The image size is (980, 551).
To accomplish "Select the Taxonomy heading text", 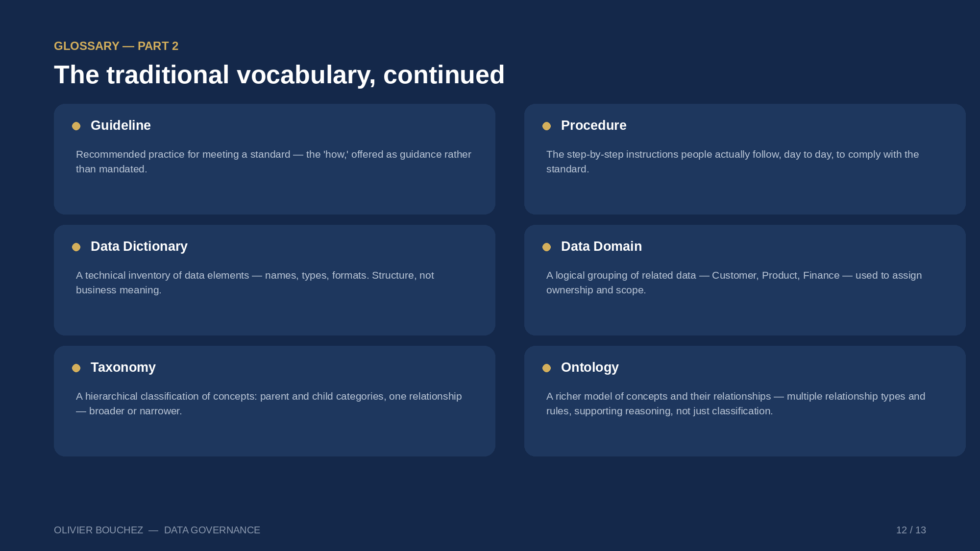I will pos(123,367).
